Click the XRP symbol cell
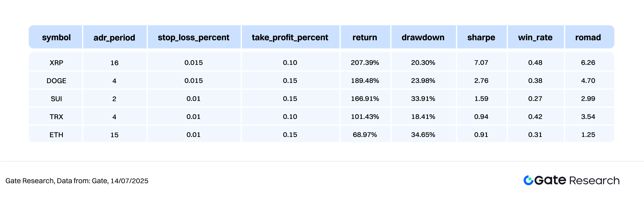 point(56,63)
